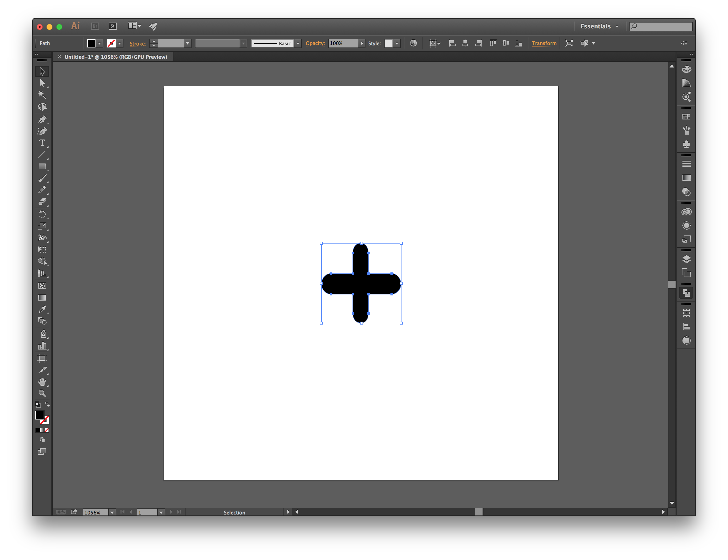This screenshot has width=728, height=560.
Task: Open graphic Style dropdown
Action: [397, 43]
